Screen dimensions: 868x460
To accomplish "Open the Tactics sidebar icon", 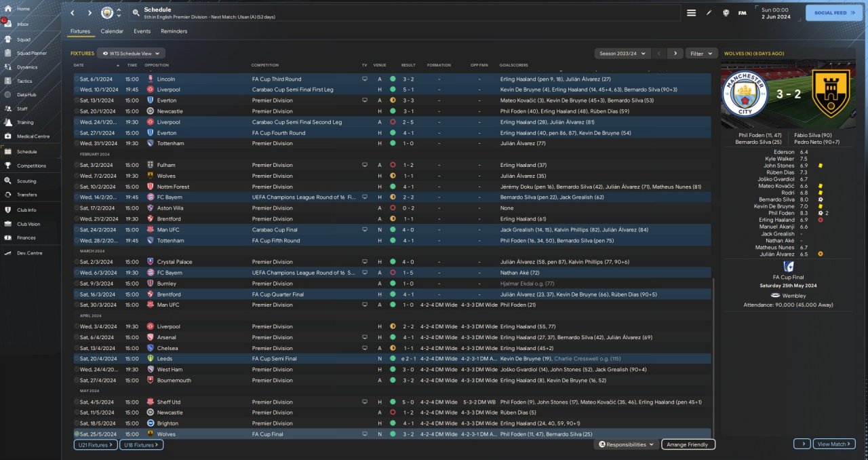I will point(8,81).
